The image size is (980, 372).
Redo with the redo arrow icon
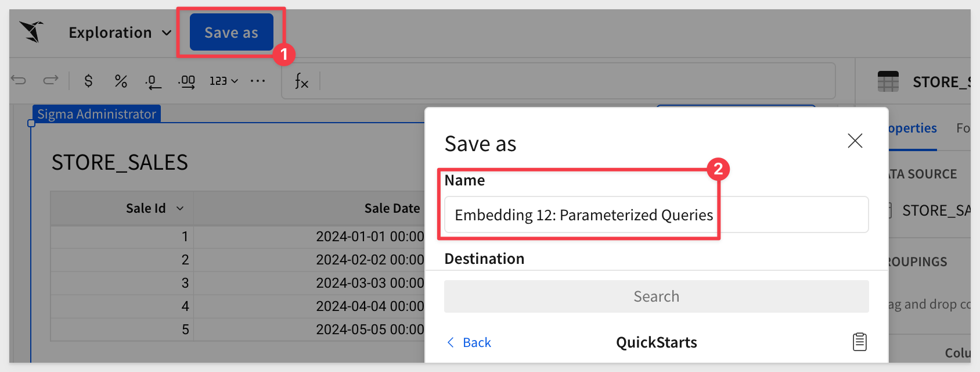click(x=51, y=80)
